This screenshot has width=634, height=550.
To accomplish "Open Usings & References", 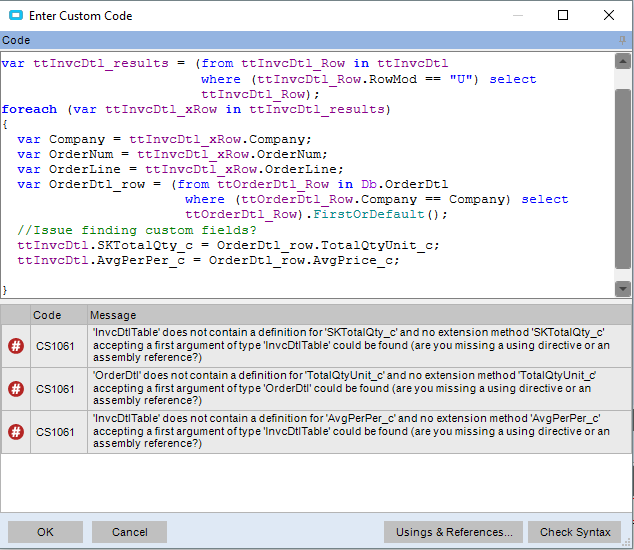I will tap(454, 532).
